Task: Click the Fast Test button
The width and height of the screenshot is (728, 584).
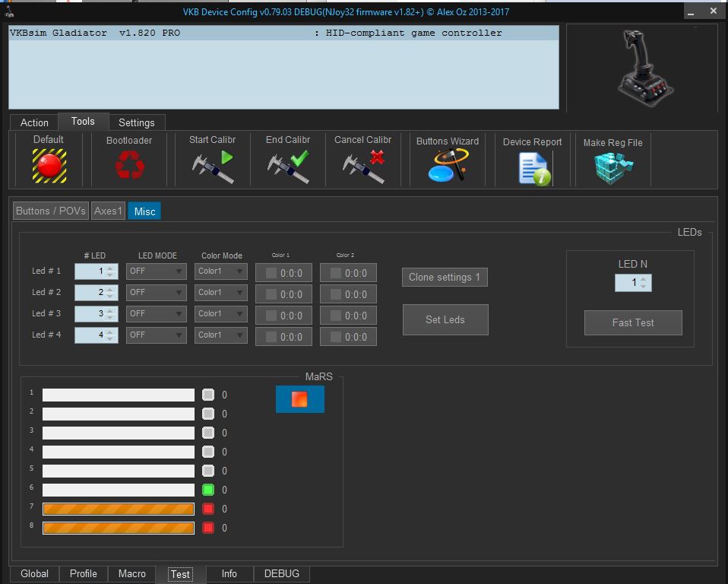Action: [x=633, y=323]
